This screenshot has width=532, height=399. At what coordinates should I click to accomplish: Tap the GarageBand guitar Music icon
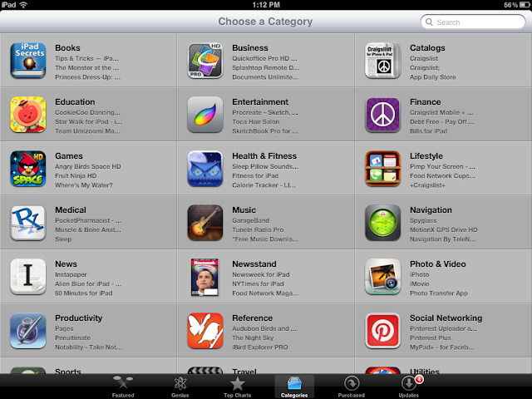[205, 223]
